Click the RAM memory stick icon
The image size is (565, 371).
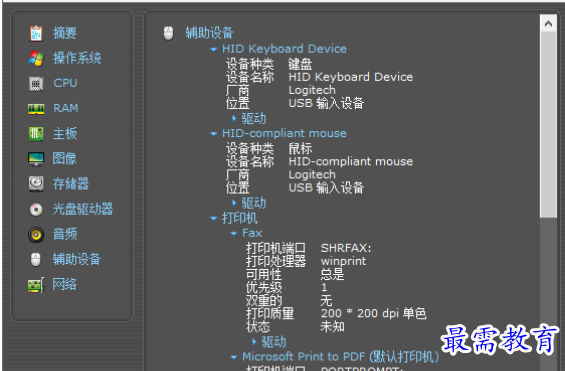tap(36, 109)
